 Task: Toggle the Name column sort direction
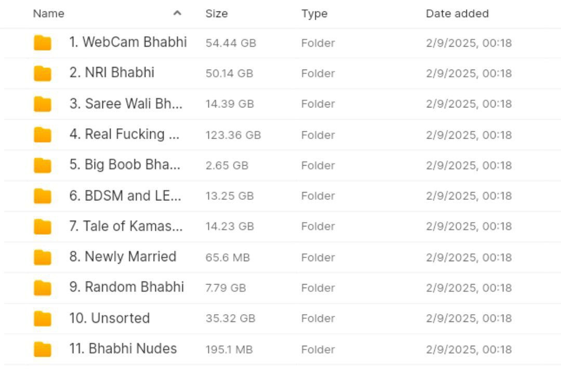[x=48, y=13]
